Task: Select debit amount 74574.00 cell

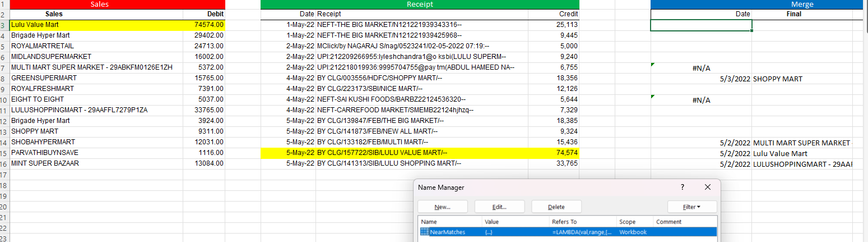Action: coord(205,25)
